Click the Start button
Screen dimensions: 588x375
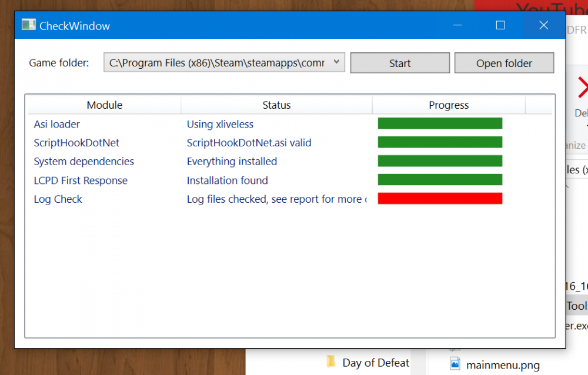(400, 63)
